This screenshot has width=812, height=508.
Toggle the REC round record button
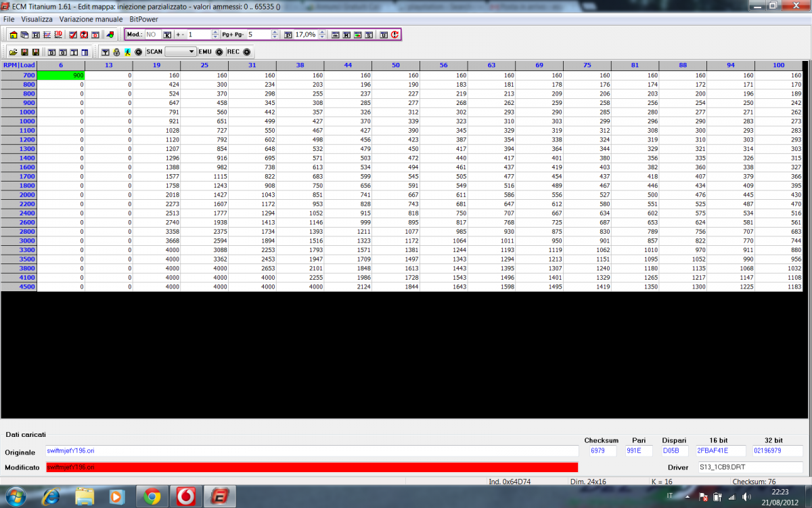tap(246, 52)
